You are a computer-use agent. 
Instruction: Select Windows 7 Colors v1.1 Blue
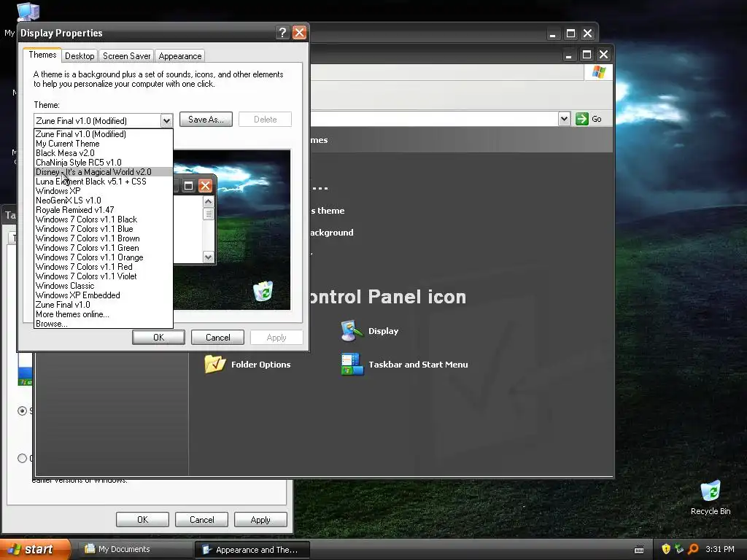[x=104, y=229]
